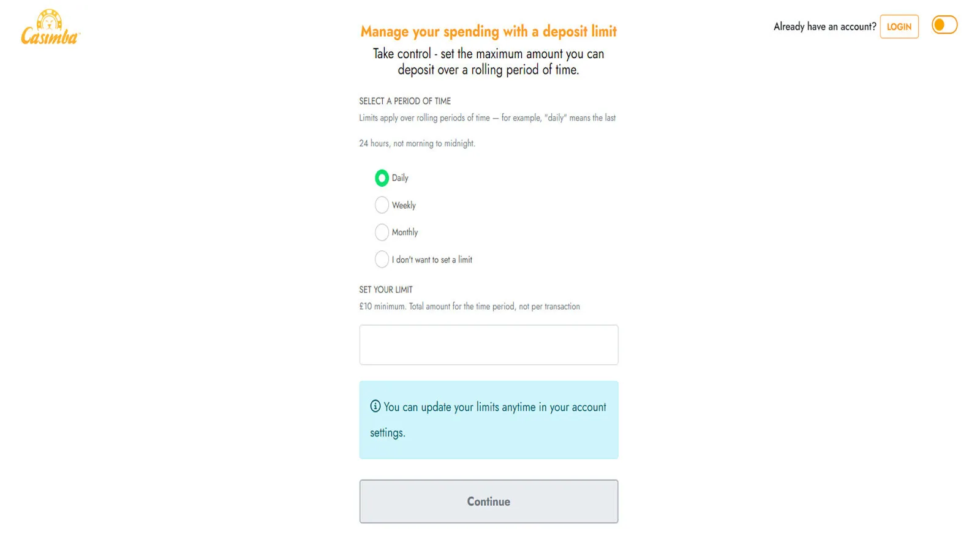
Task: Click the 'Limits apply over rolling periods' description
Action: point(487,118)
